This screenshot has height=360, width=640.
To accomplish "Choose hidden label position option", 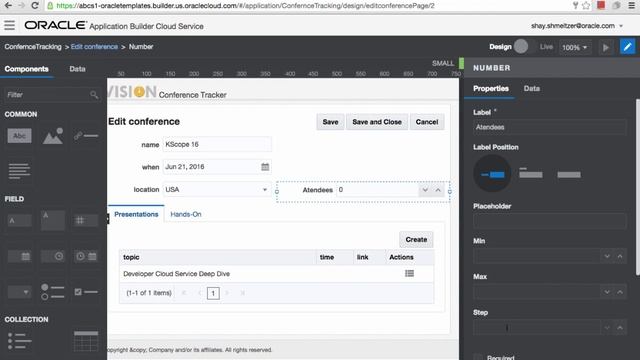I will tap(569, 175).
